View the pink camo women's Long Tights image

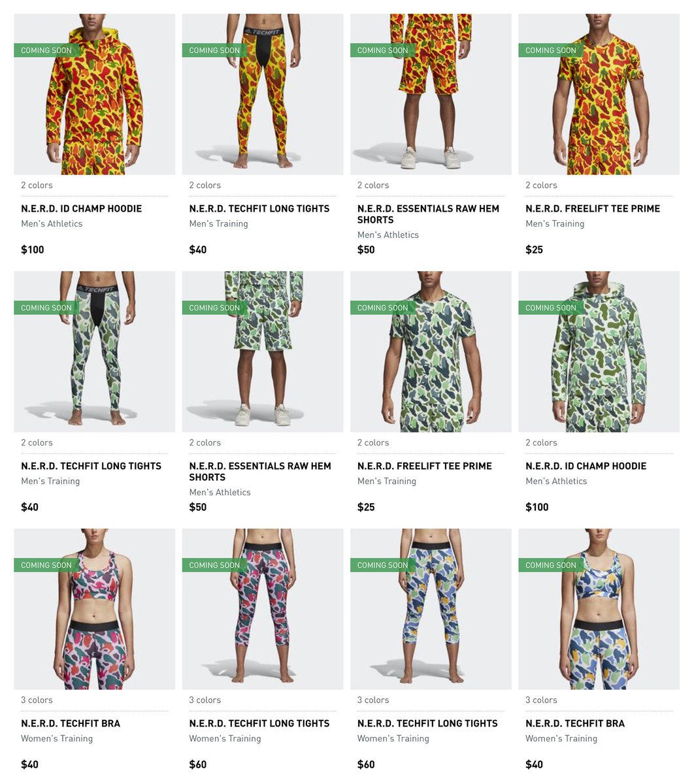click(x=262, y=609)
